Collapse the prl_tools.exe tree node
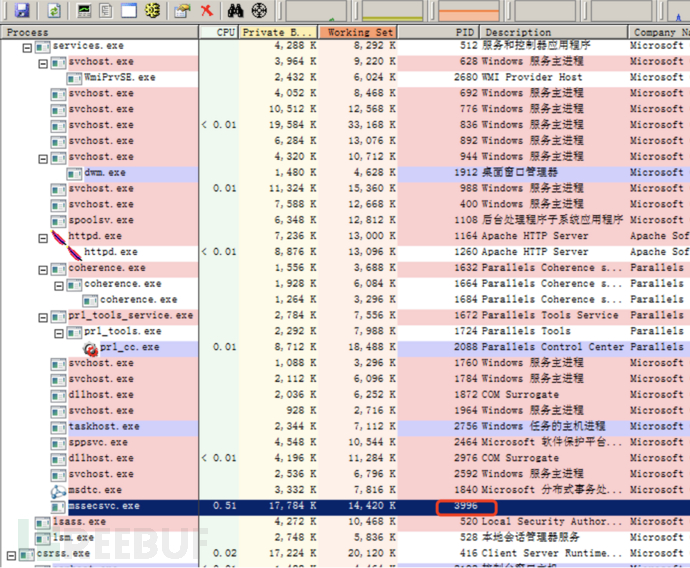690x568 pixels. [x=59, y=333]
